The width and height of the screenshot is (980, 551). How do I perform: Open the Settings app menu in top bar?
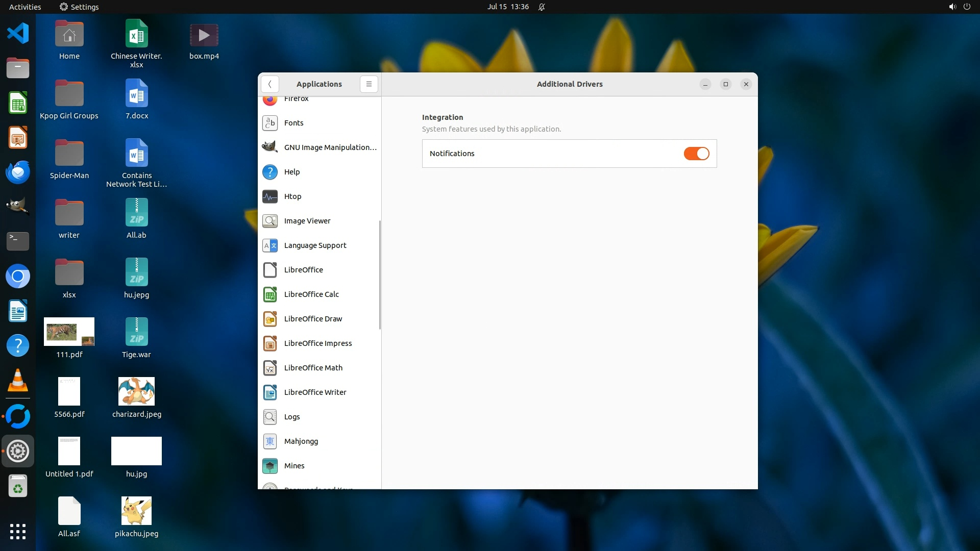tap(79, 7)
